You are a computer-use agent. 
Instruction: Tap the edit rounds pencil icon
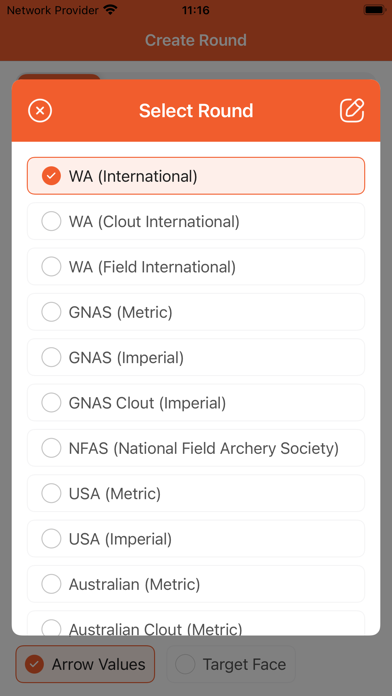(352, 111)
